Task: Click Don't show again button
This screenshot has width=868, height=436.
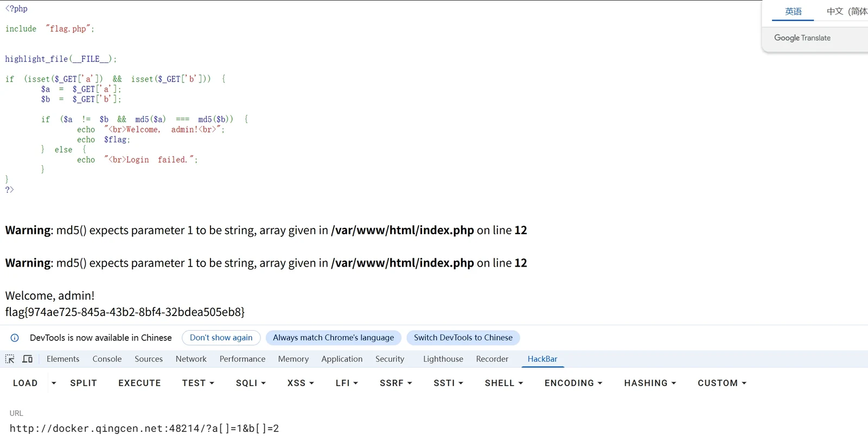Action: 221,338
